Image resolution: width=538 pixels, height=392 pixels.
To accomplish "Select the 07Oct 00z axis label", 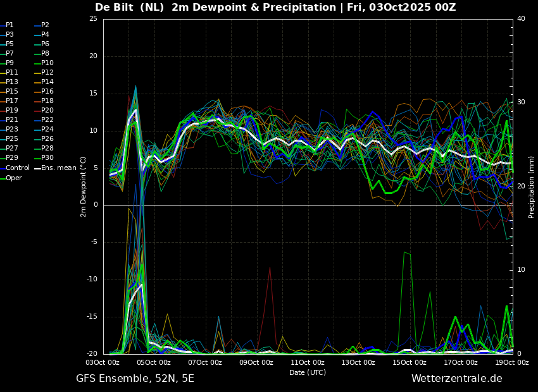I will click(205, 362).
